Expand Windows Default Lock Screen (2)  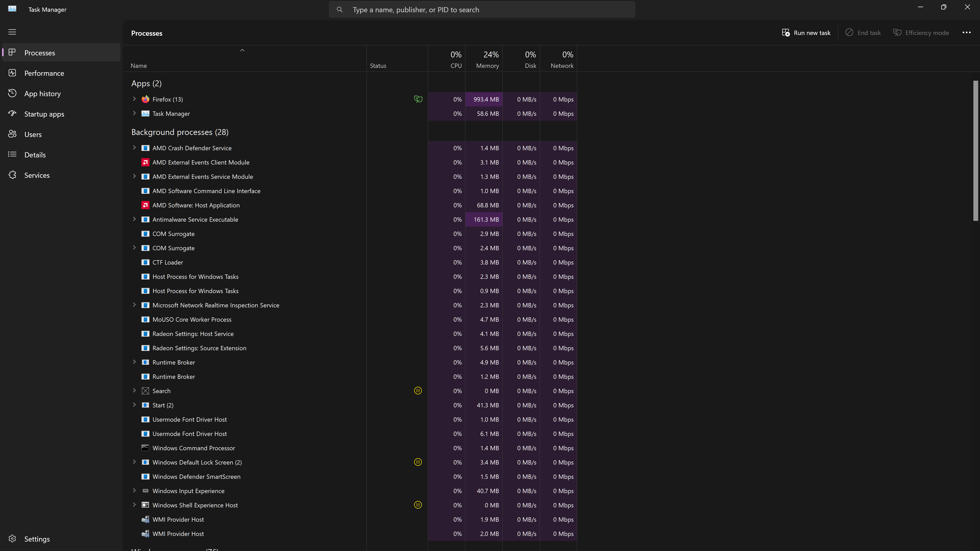[134, 462]
